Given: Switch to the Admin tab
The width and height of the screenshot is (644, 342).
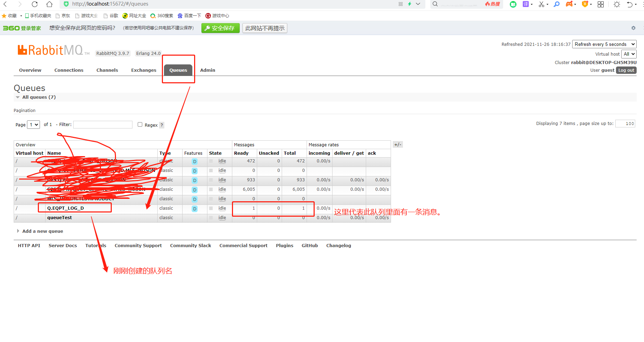Looking at the screenshot, I should [x=208, y=70].
